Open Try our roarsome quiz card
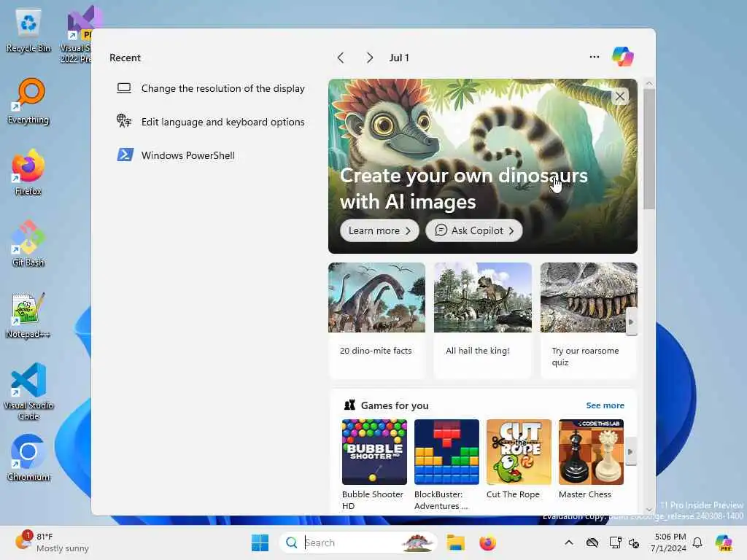This screenshot has width=747, height=560. point(589,320)
